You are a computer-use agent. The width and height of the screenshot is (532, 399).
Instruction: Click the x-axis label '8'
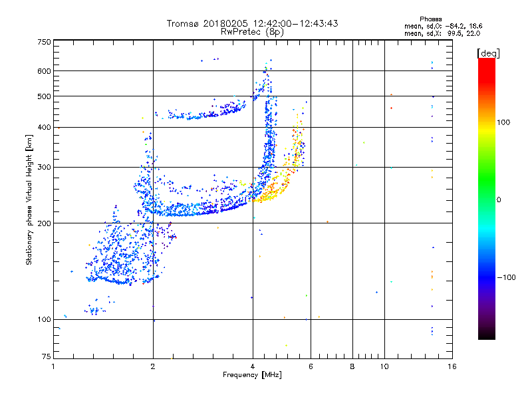(x=352, y=366)
